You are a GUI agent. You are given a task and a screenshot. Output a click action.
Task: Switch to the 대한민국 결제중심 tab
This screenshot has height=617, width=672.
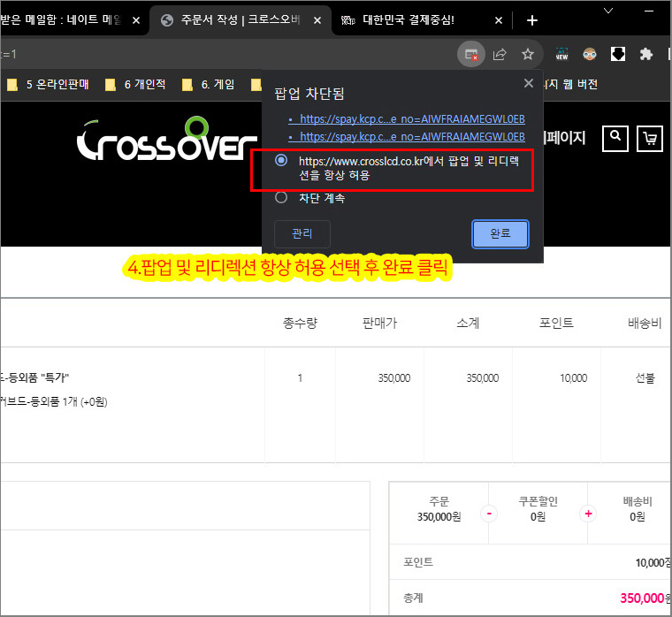[416, 20]
